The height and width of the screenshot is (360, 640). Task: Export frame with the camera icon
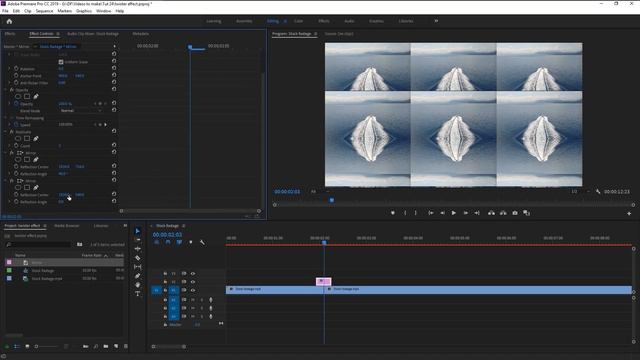[x=515, y=213]
